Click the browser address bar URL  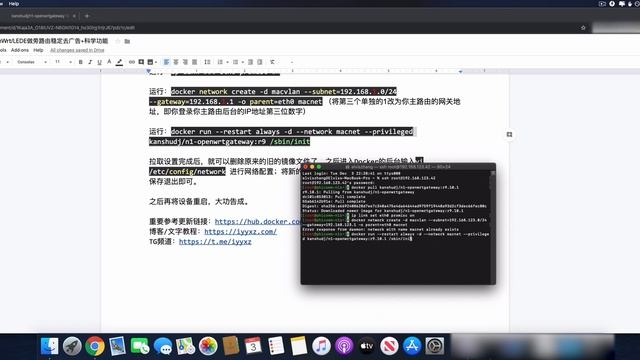[x=67, y=28]
